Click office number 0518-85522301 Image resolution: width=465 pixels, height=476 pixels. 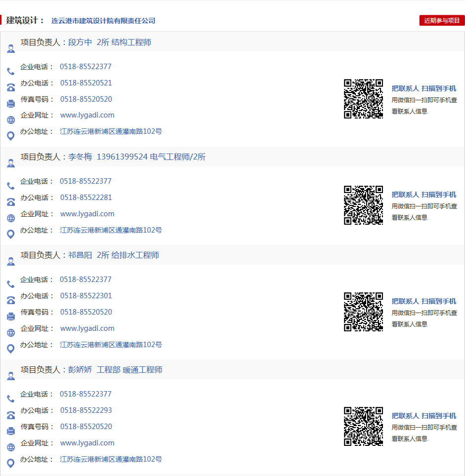(x=86, y=296)
